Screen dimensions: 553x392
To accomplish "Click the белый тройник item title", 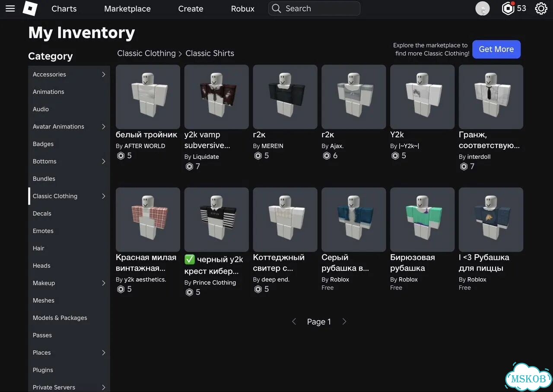I will pyautogui.click(x=146, y=135).
